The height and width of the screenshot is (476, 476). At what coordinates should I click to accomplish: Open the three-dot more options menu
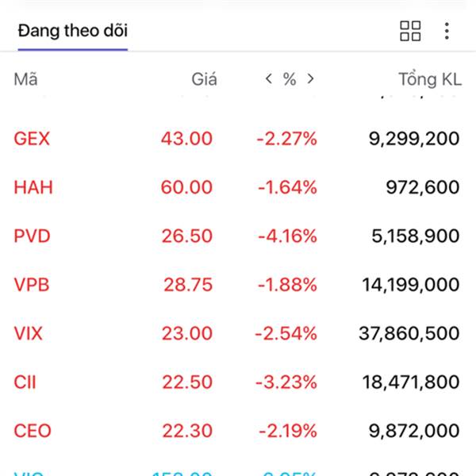(x=447, y=31)
